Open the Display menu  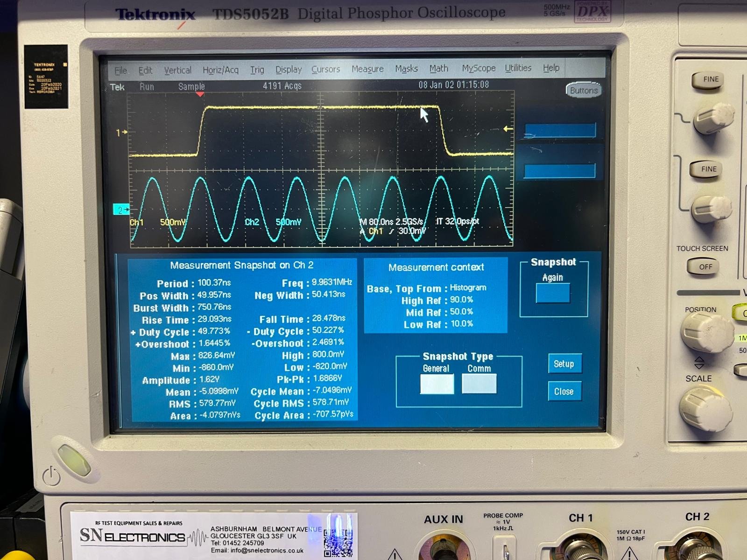point(288,70)
